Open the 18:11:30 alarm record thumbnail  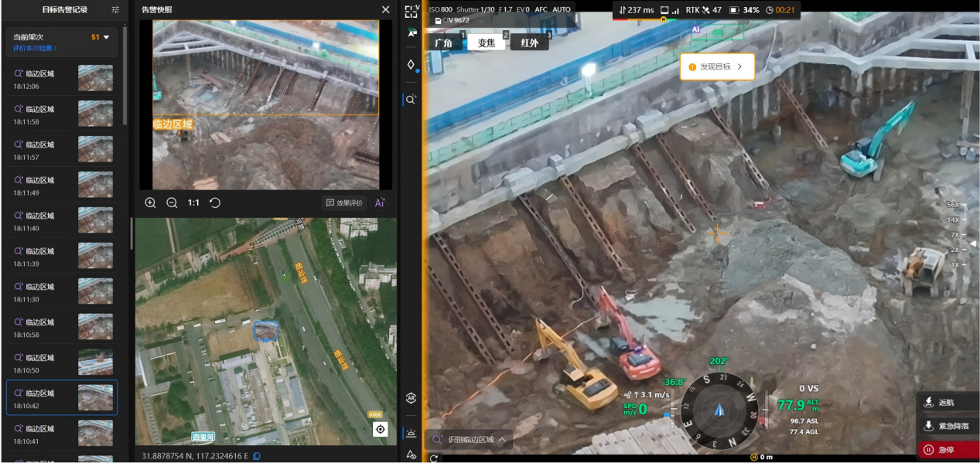tap(95, 291)
